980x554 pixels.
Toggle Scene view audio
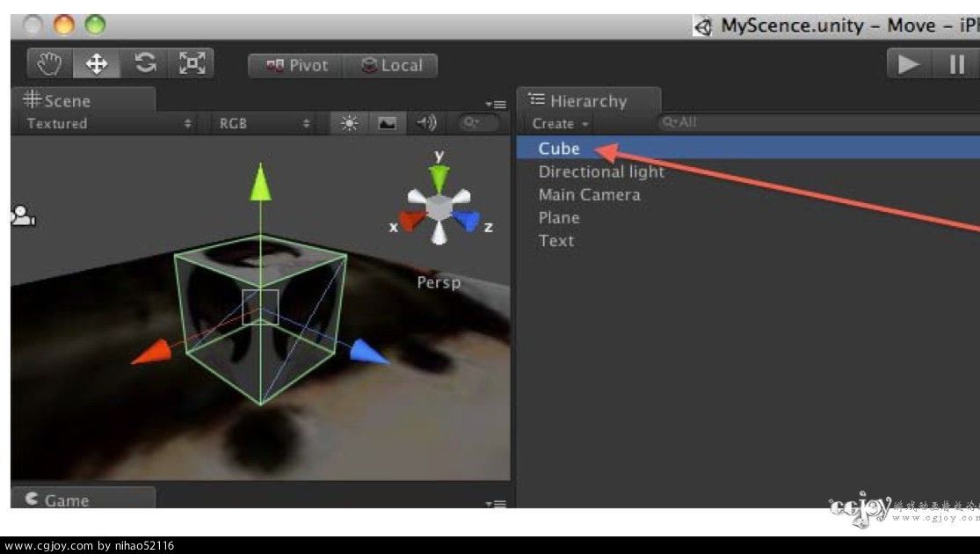427,123
